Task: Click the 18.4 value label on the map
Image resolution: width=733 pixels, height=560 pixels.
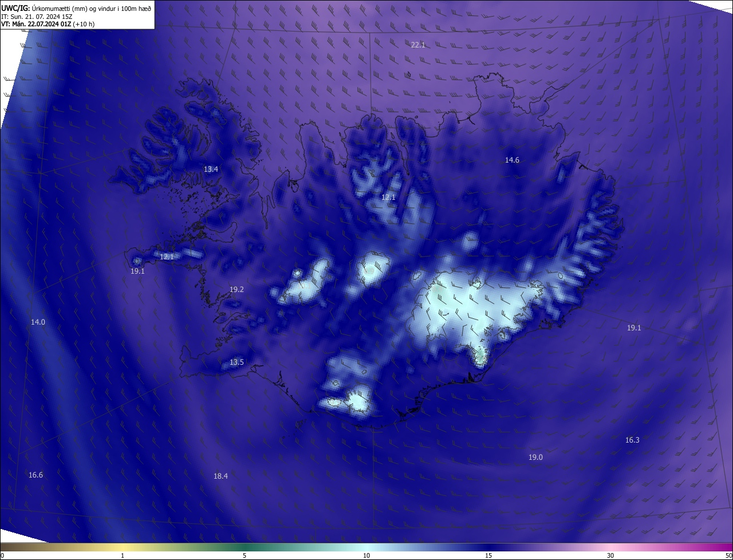Action: pos(220,476)
